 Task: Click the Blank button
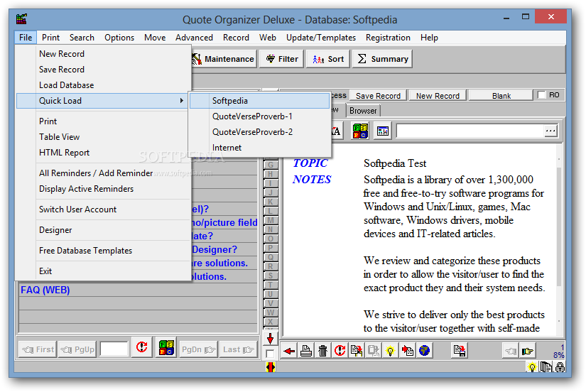tap(501, 96)
